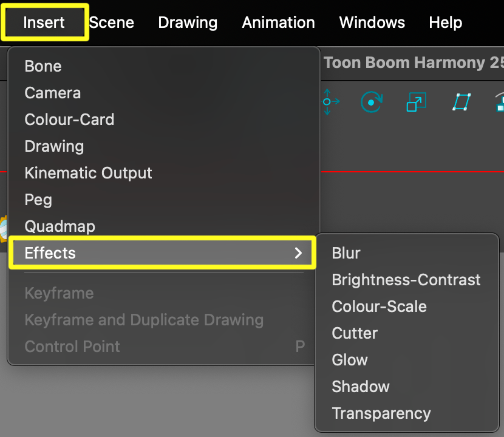Screen dimensions: 504x437
Task: Add a Glow effect
Action: tap(349, 359)
